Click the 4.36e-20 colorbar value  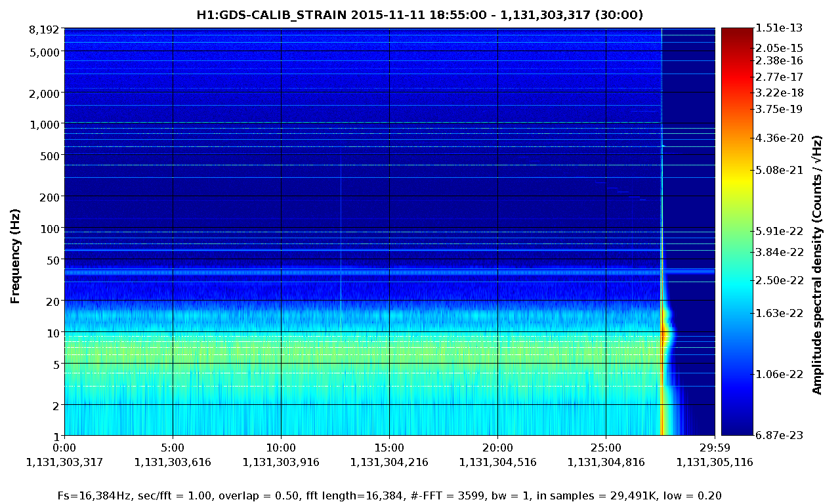tap(779, 138)
